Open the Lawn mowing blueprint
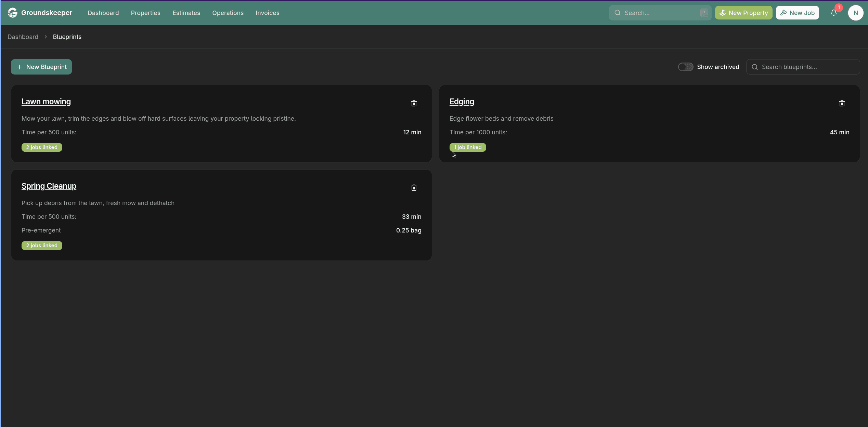This screenshot has height=427, width=868. pyautogui.click(x=46, y=102)
